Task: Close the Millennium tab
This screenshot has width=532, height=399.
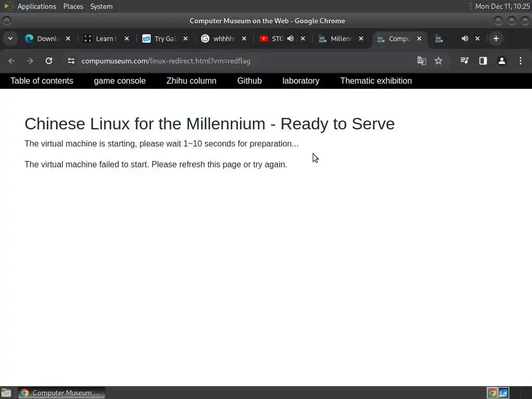Action: 361,38
